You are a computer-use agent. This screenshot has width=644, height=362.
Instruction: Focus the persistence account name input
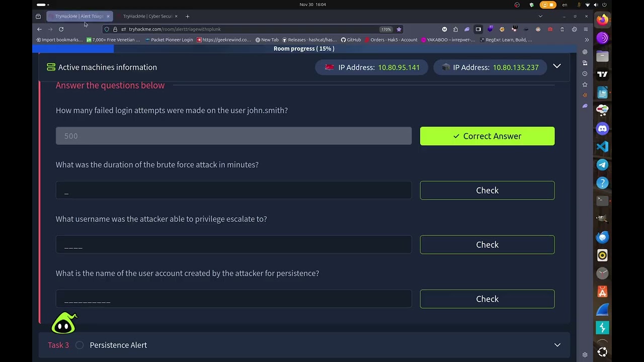click(233, 299)
